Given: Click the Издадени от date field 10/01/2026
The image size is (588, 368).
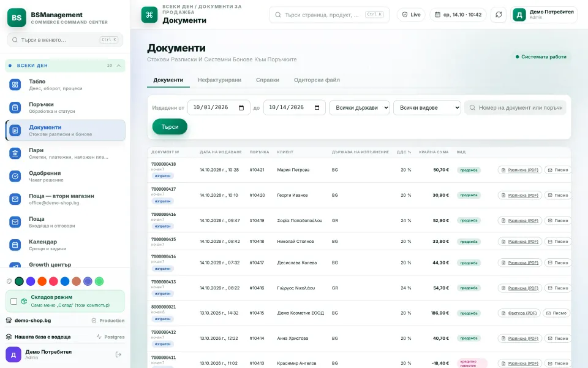Looking at the screenshot, I should (x=219, y=108).
